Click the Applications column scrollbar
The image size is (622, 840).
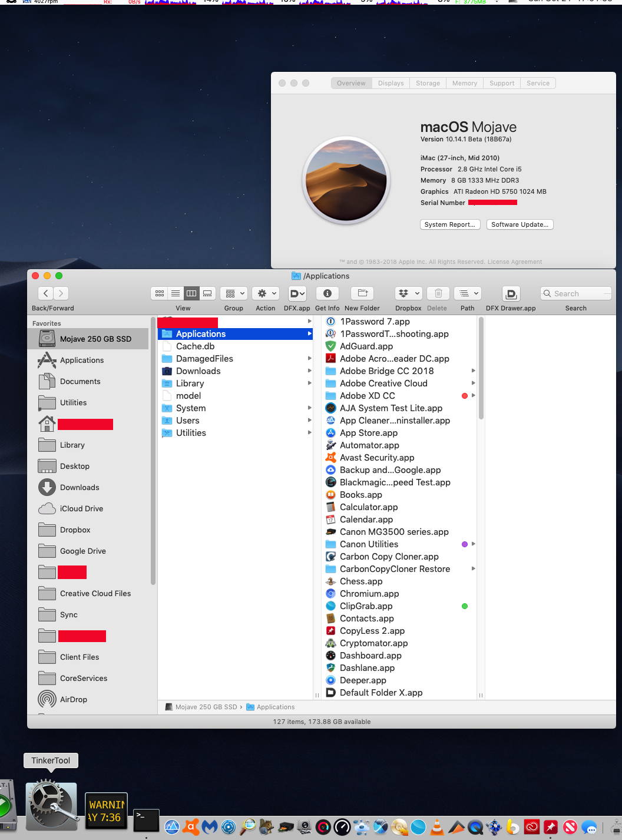point(481,368)
